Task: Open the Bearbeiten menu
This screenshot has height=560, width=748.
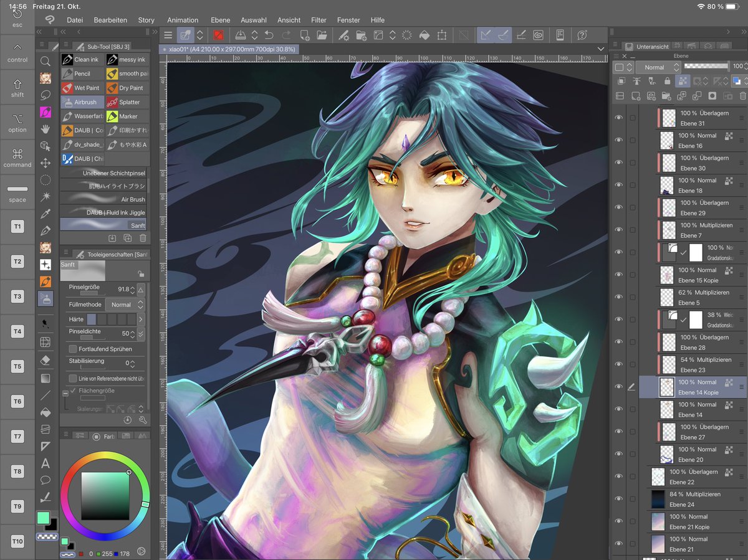Action: click(x=110, y=20)
